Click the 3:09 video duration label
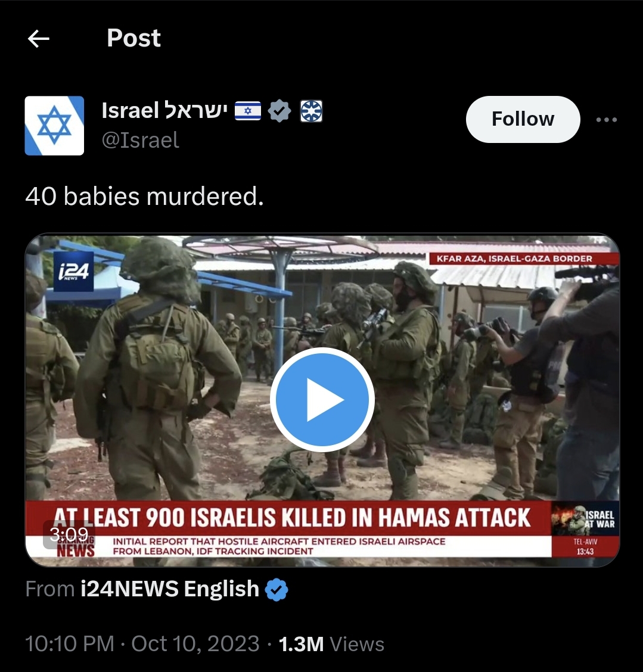This screenshot has height=672, width=643. click(69, 534)
